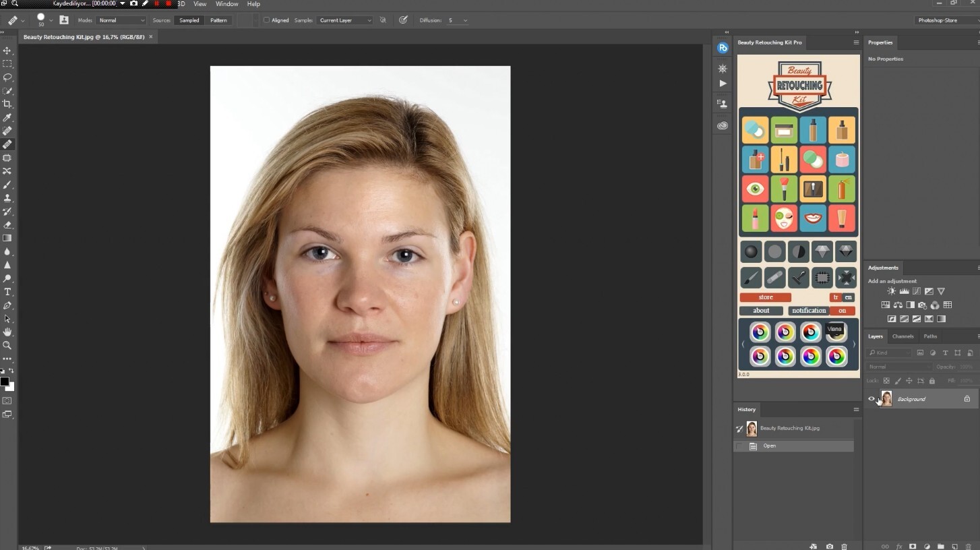Expand the Diffusion value dropdown
980x550 pixels.
point(464,20)
